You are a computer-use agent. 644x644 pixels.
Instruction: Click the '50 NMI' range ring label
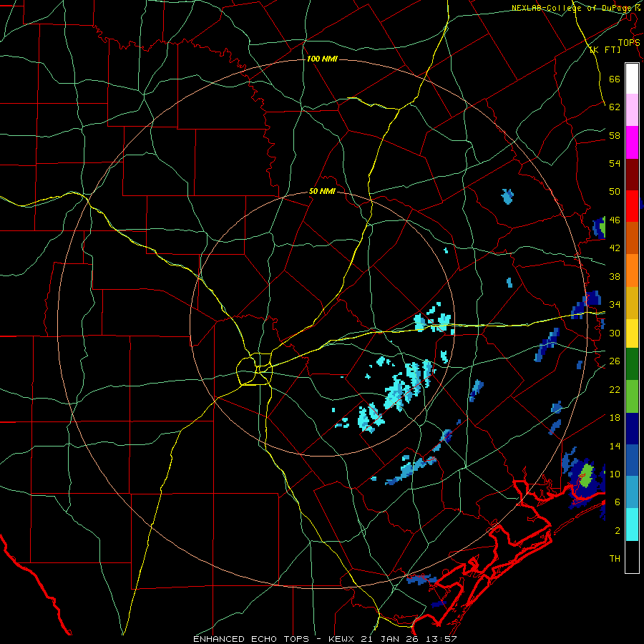click(x=322, y=191)
